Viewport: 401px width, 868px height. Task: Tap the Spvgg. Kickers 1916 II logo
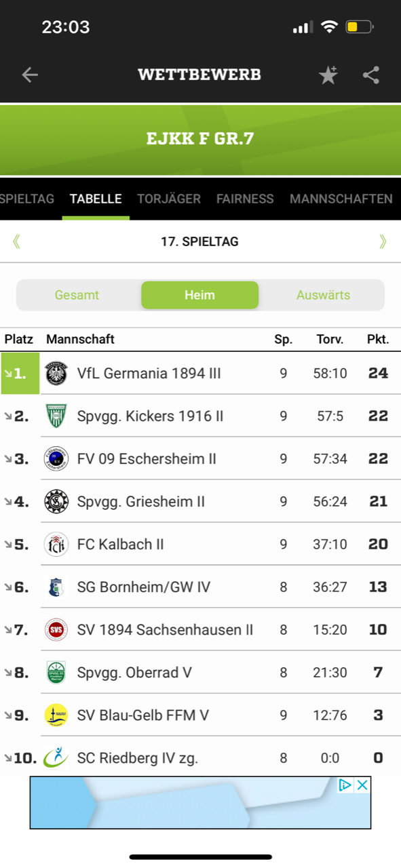coord(56,416)
